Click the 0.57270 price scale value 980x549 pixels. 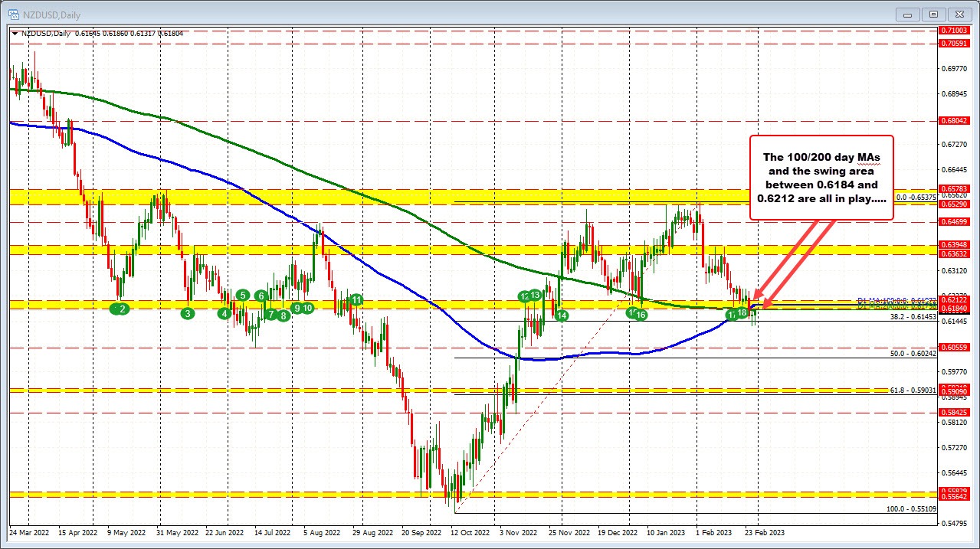[x=955, y=447]
